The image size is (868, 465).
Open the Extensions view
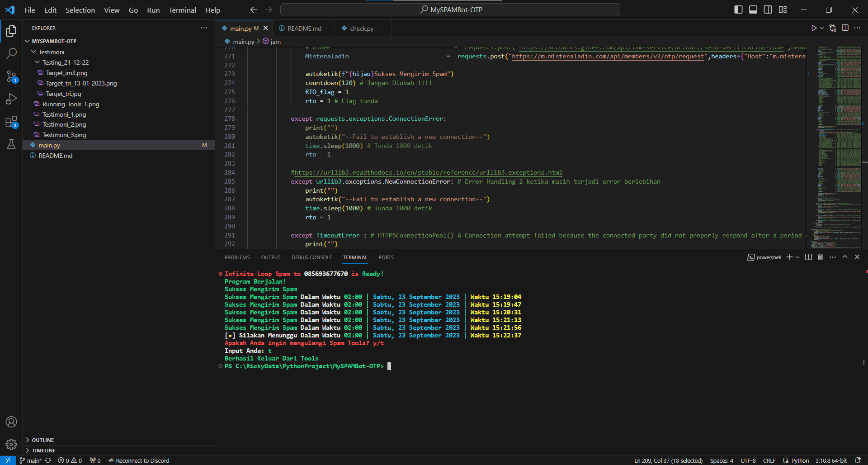point(11,122)
